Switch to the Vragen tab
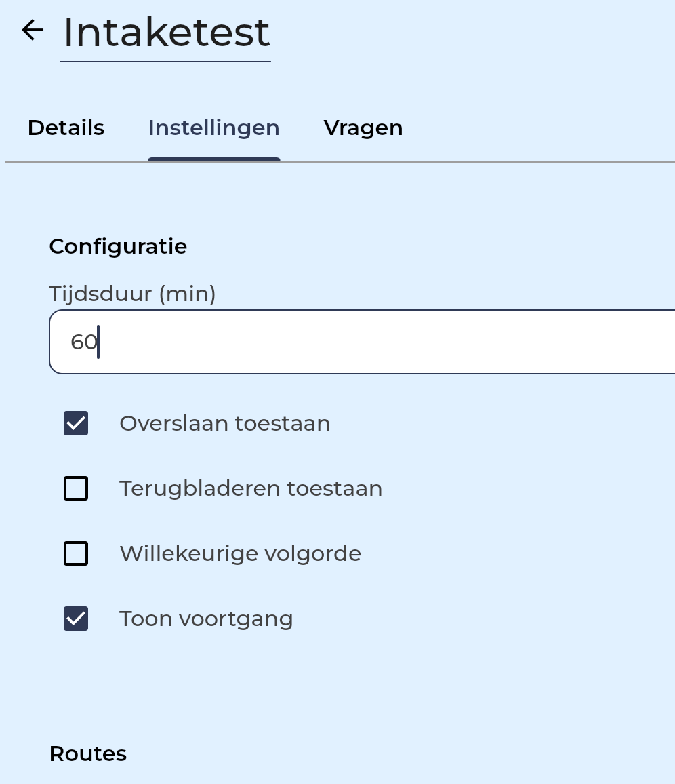The image size is (675, 784). pos(363,128)
